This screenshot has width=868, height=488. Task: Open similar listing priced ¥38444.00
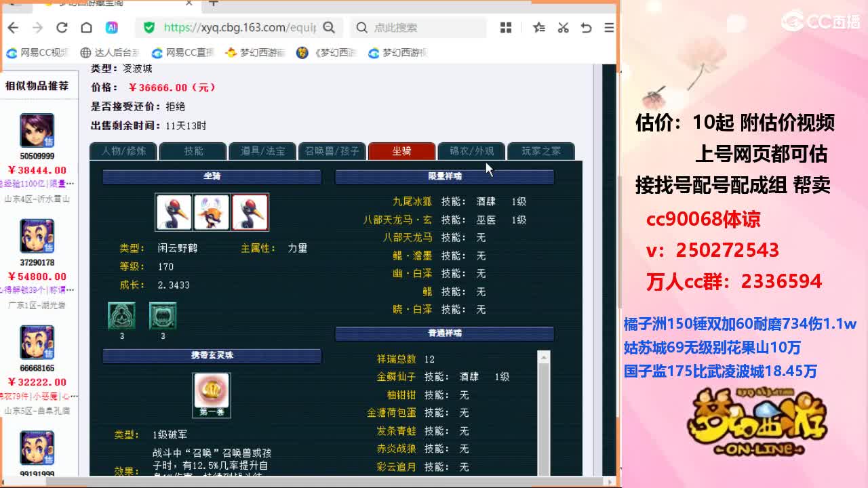(37, 170)
